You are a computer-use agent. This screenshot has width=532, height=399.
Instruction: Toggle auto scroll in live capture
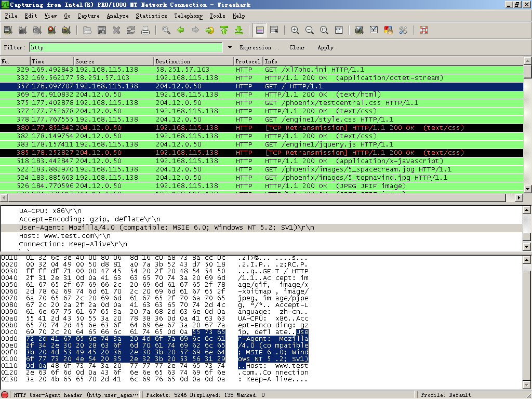coord(274,30)
